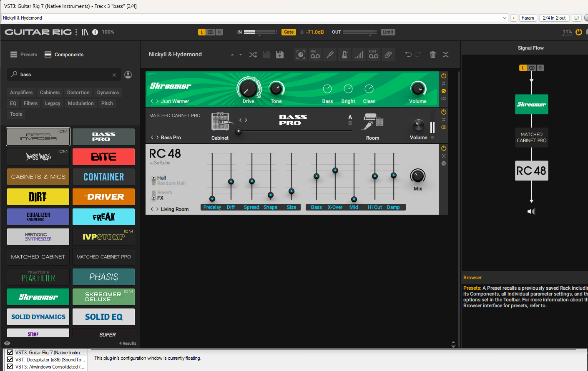The image size is (588, 371).
Task: Click the user presets filter icon
Action: tap(128, 75)
